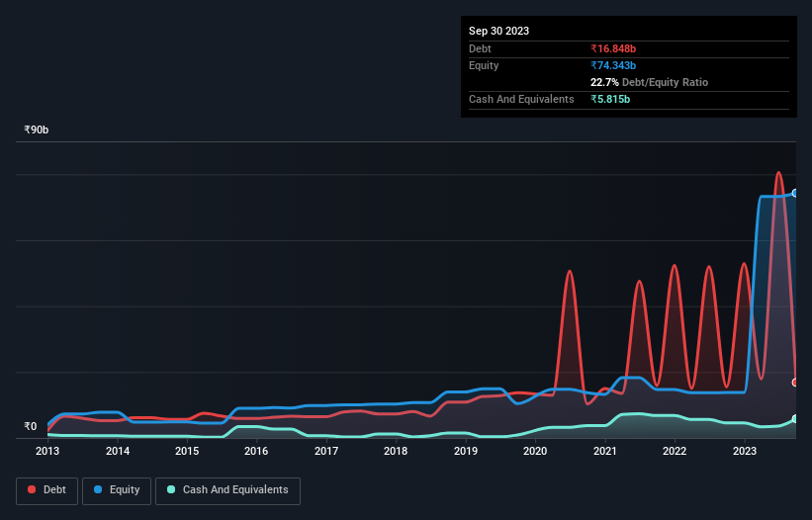Click the Debt row label in tooltip
The image size is (812, 520).
pos(480,48)
